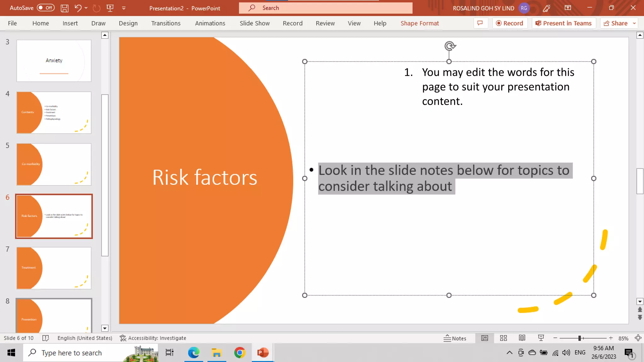Switch to Slide Sorter view
This screenshot has width=644, height=362.
pyautogui.click(x=503, y=338)
